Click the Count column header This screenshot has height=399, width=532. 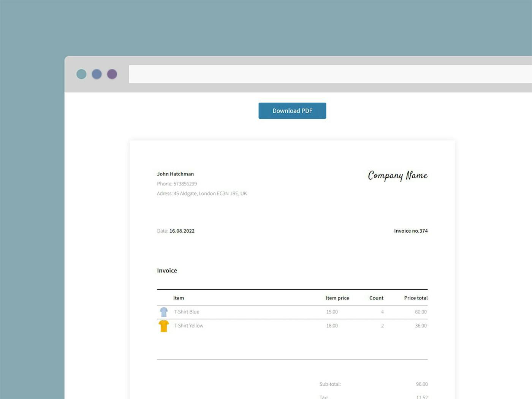(376, 298)
